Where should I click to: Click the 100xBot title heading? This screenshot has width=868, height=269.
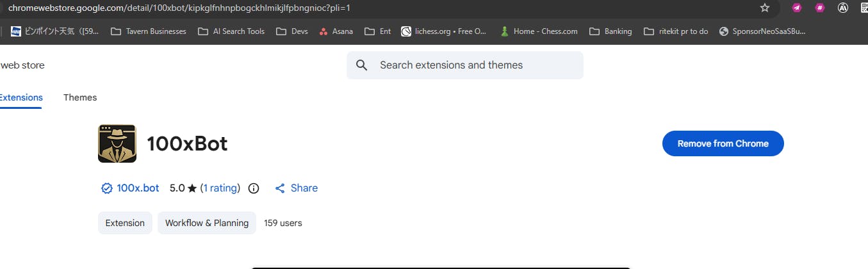click(x=187, y=143)
